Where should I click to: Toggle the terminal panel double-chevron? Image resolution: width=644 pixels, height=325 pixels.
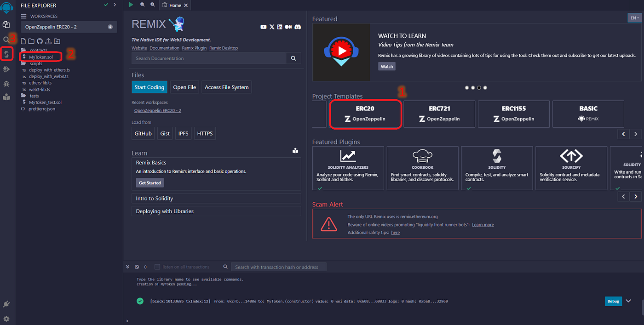[127, 267]
